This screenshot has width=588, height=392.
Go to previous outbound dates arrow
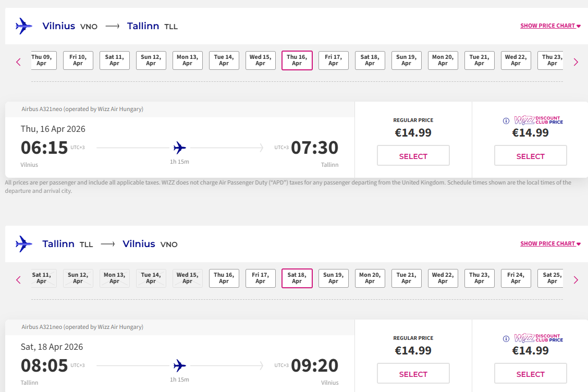[18, 62]
